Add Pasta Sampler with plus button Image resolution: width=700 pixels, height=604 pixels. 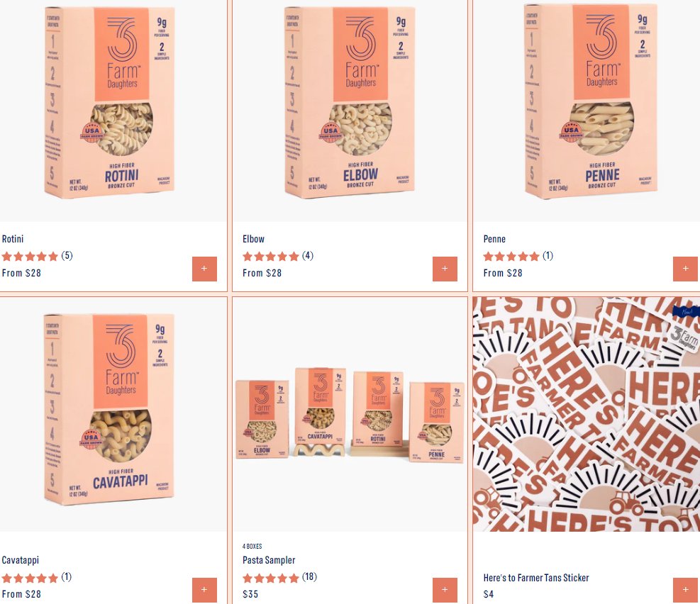(x=445, y=590)
